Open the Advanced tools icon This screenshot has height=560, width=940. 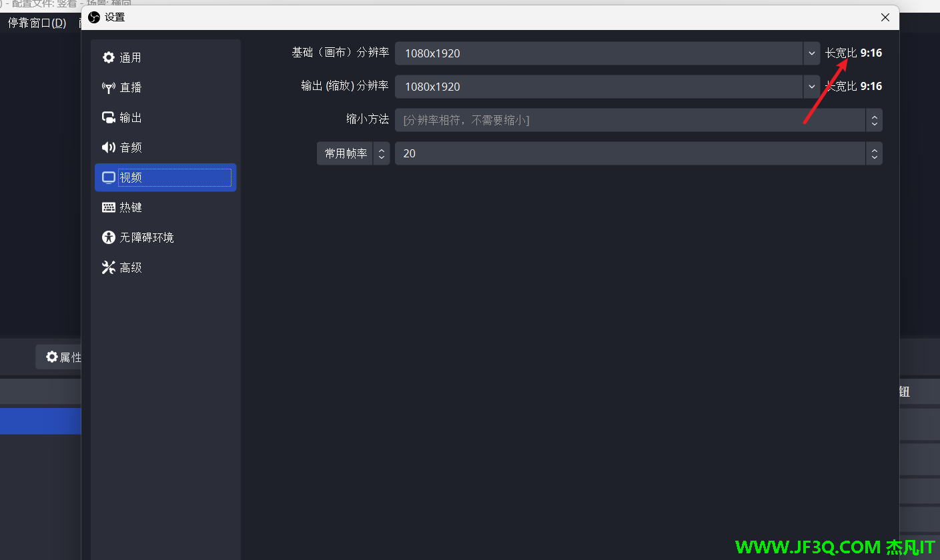coord(109,267)
